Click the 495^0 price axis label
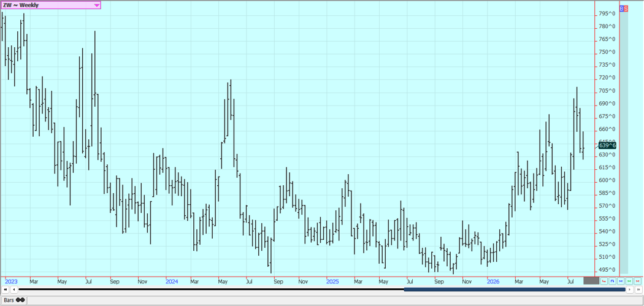The height and width of the screenshot is (306, 644). pos(607,270)
